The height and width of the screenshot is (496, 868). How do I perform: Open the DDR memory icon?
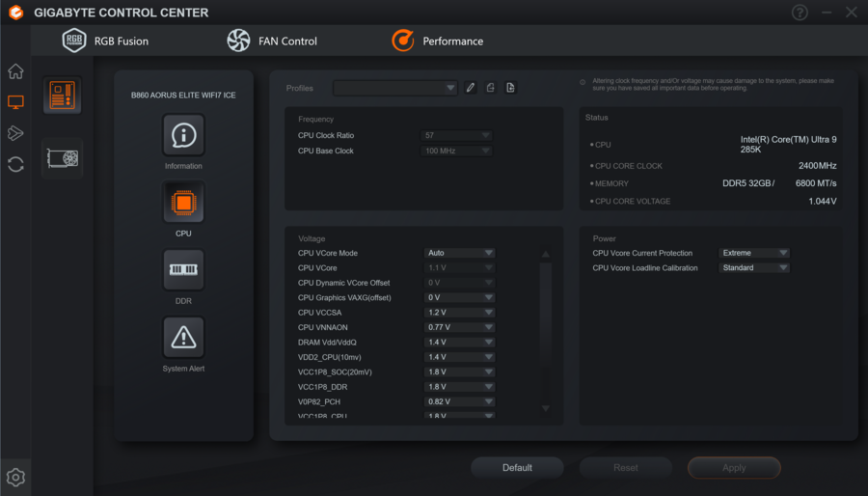coord(183,270)
